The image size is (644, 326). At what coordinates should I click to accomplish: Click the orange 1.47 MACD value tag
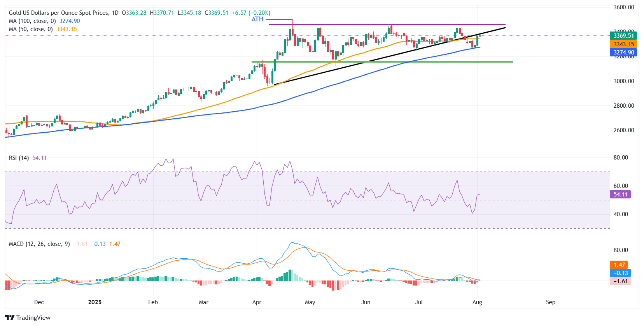click(619, 265)
